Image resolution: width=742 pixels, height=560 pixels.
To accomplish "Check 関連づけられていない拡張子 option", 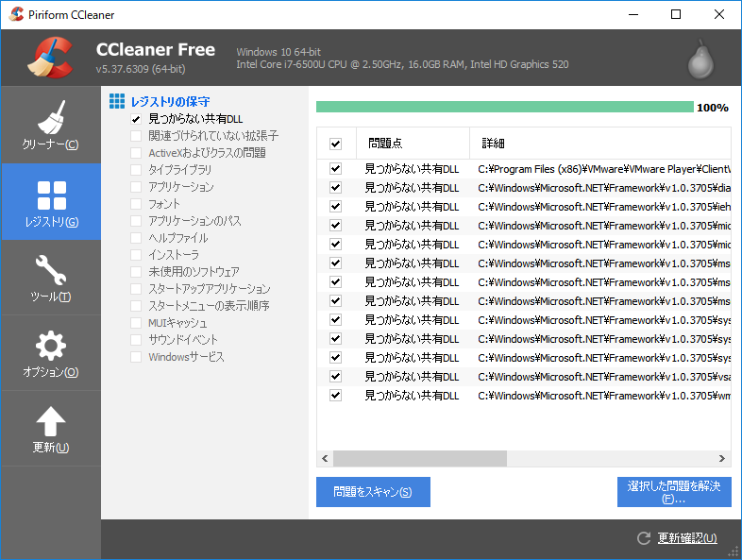I will pyautogui.click(x=136, y=136).
